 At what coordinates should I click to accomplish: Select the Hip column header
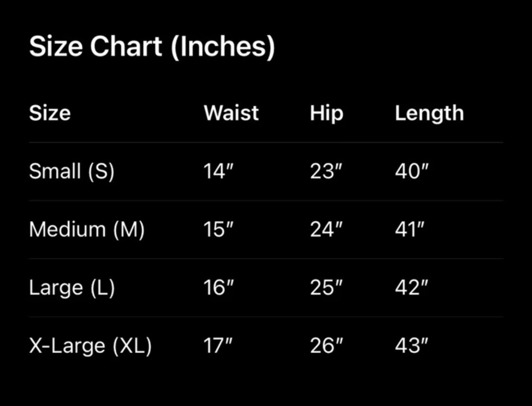[326, 114]
